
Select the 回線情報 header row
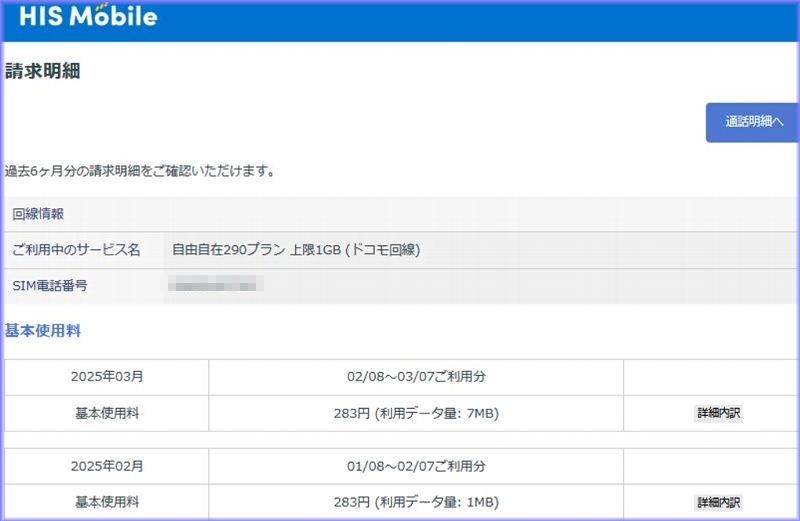(x=38, y=213)
